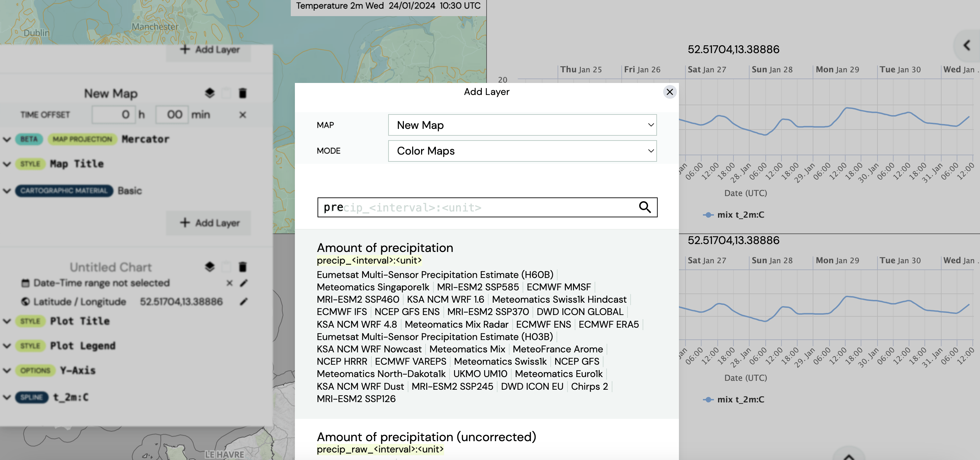Close the Add Layer dialog
980x460 pixels.
[670, 92]
